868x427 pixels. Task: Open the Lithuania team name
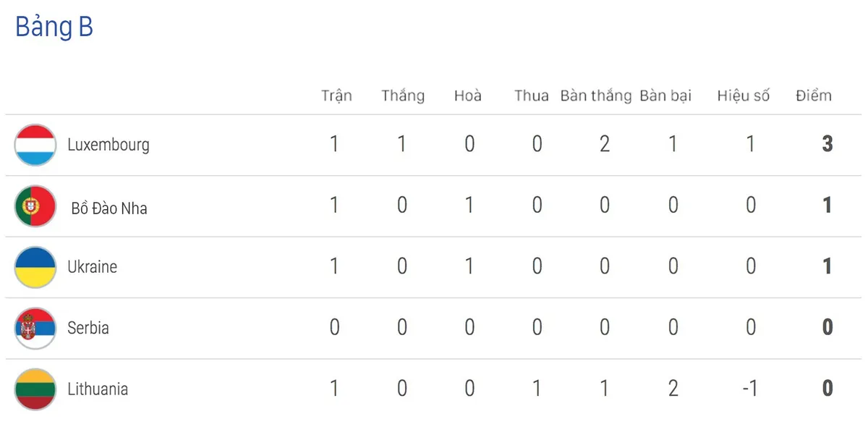coord(98,389)
